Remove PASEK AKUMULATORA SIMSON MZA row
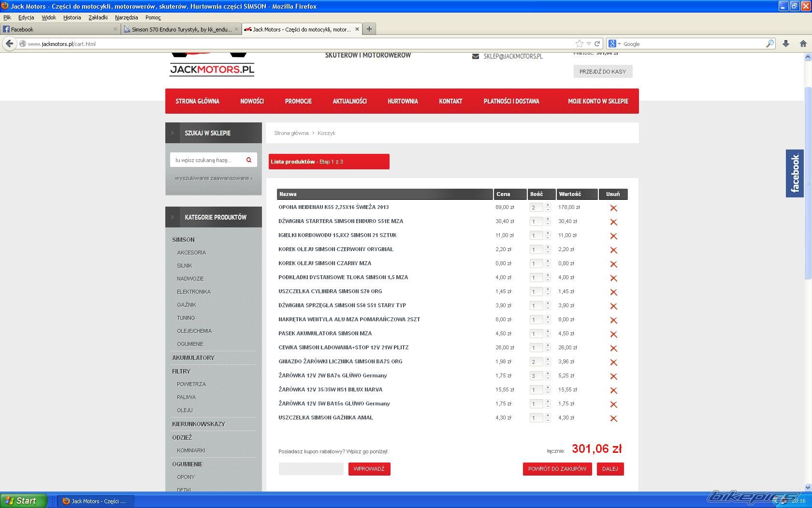The height and width of the screenshot is (508, 812). click(613, 334)
